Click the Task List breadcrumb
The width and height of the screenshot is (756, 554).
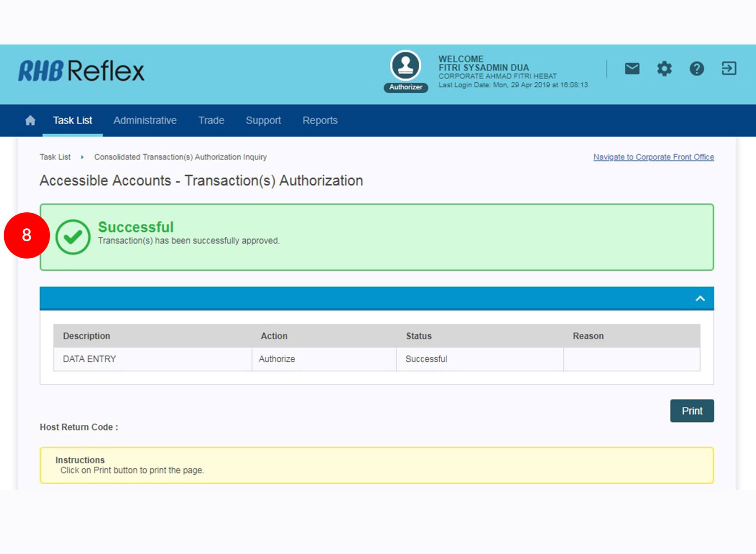pos(55,157)
